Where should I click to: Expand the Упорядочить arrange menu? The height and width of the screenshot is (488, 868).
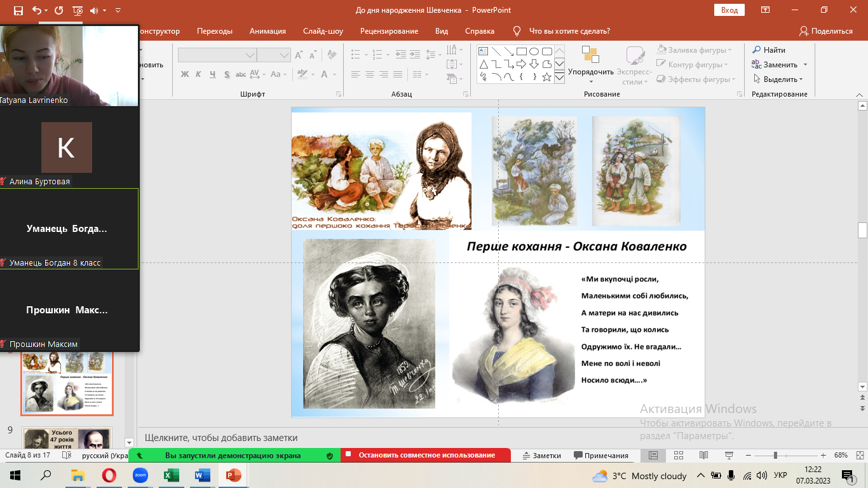click(x=591, y=66)
